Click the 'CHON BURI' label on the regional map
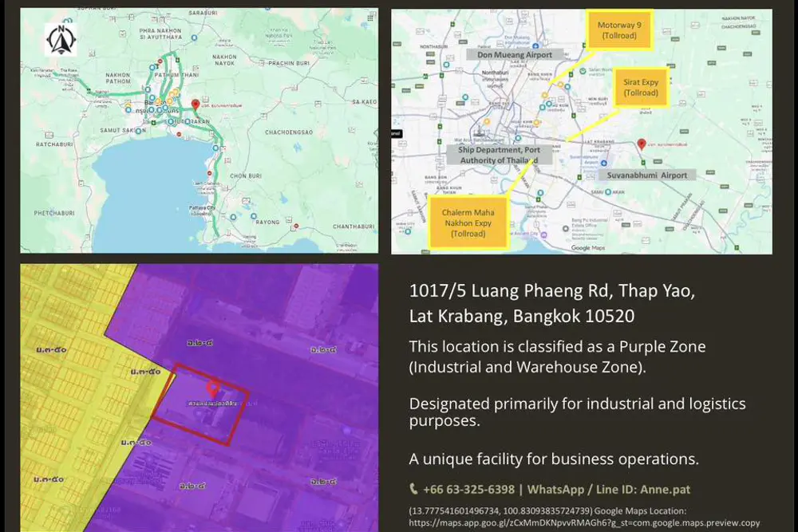This screenshot has height=532, width=798. 245,176
